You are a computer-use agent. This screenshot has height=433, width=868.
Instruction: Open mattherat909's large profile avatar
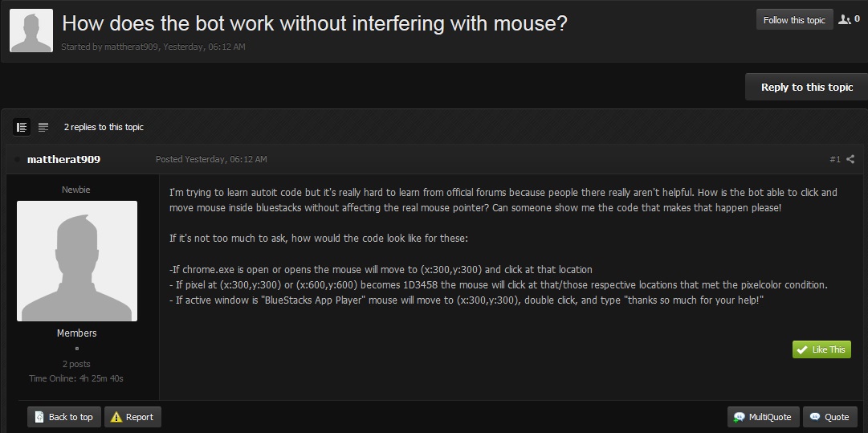tap(77, 261)
